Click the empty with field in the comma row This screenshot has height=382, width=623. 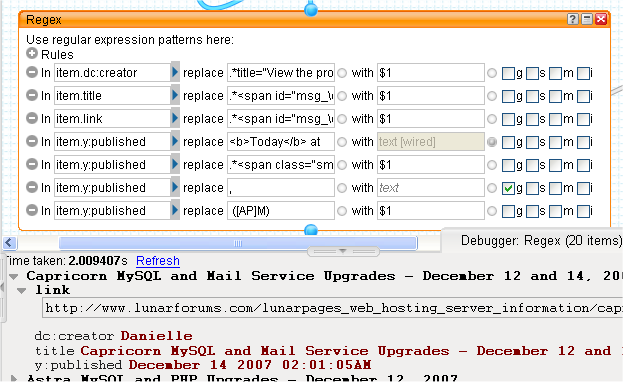pos(431,188)
